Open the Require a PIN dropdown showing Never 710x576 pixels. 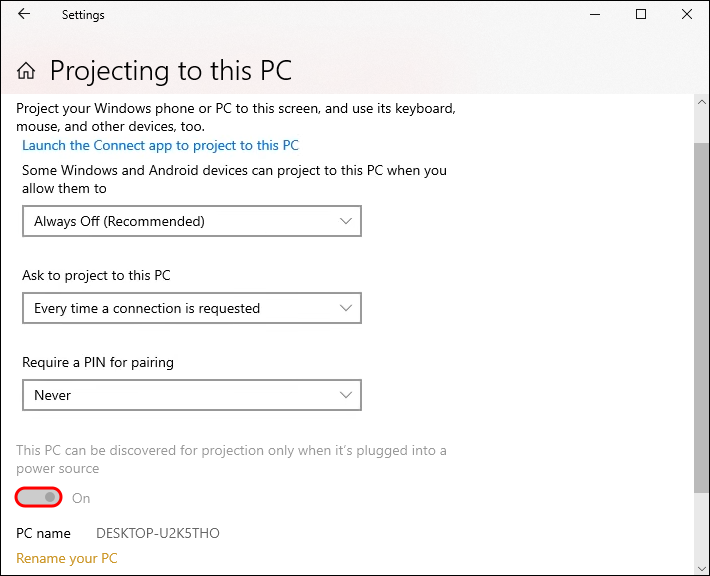(x=191, y=395)
